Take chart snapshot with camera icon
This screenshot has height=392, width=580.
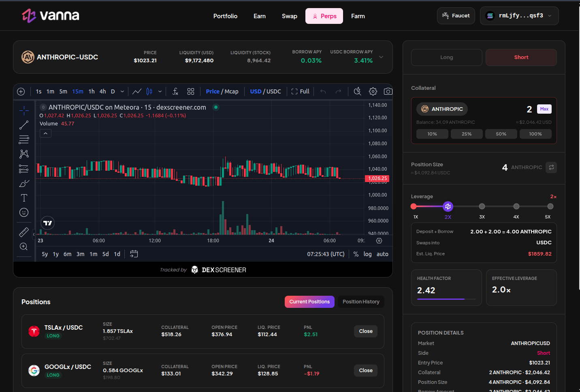(x=388, y=91)
